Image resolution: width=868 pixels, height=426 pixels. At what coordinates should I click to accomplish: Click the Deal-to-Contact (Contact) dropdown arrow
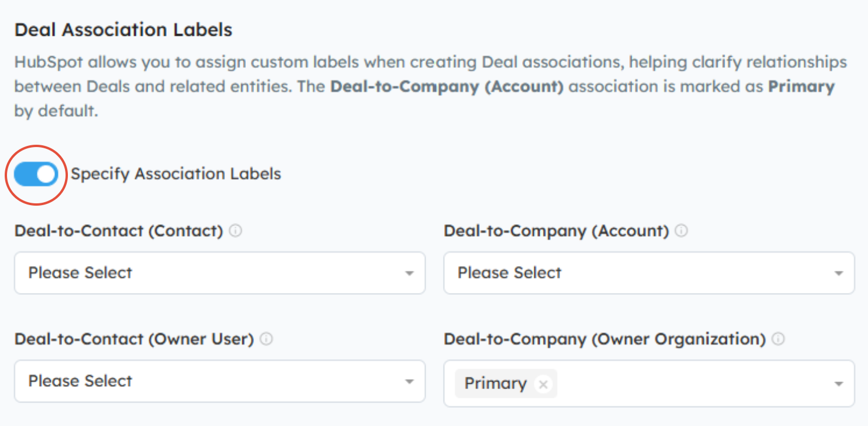point(410,273)
